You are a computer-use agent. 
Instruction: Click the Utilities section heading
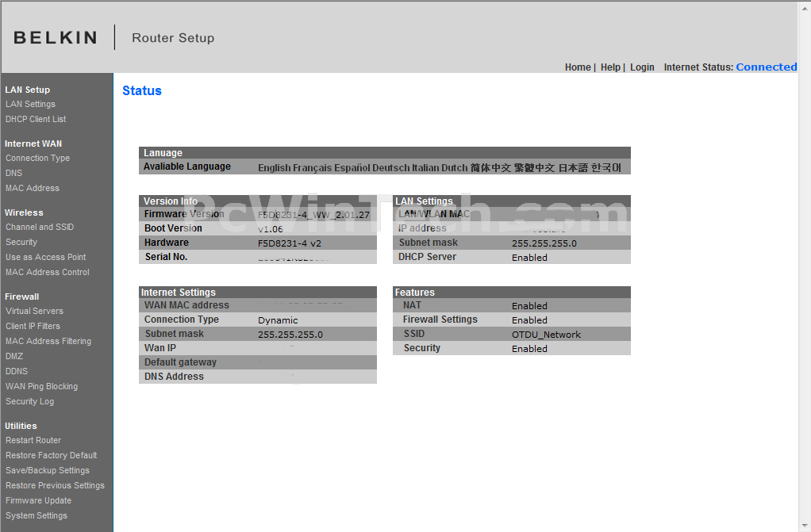coord(21,426)
